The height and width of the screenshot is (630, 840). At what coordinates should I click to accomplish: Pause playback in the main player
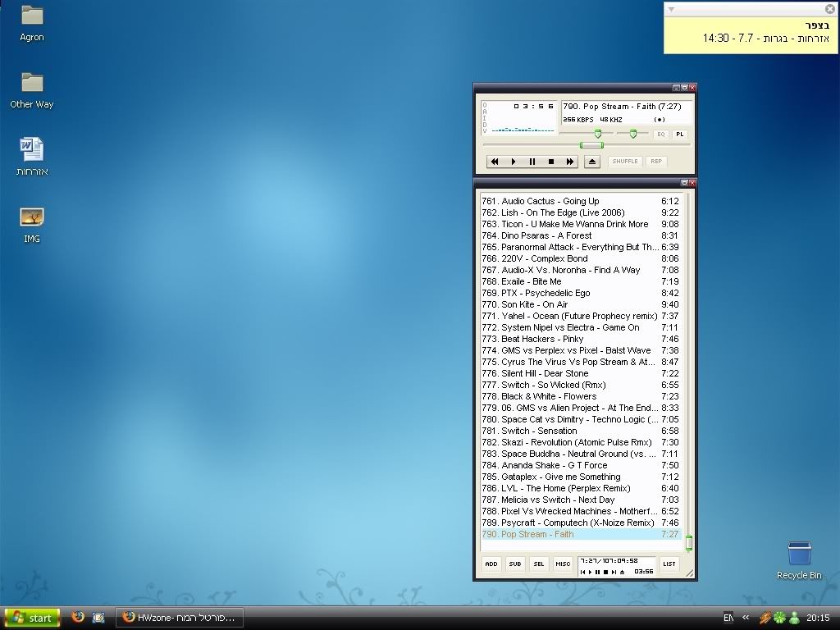[x=532, y=162]
